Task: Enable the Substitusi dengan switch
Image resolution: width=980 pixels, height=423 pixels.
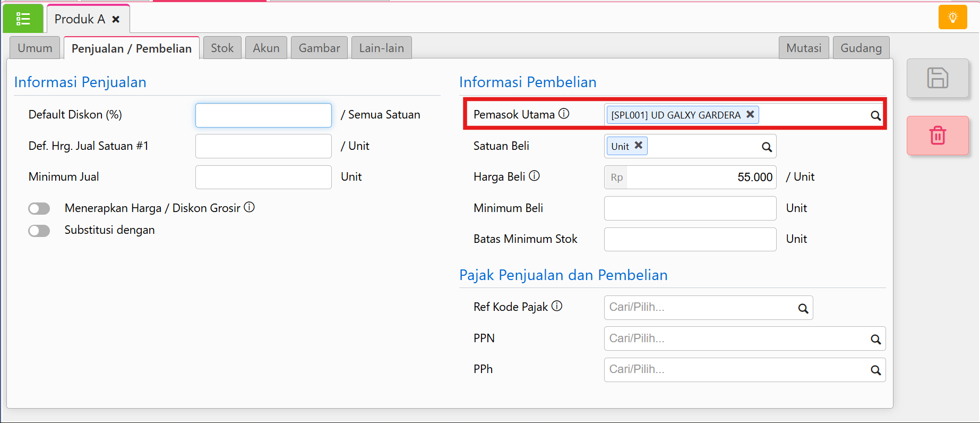Action: pyautogui.click(x=39, y=231)
